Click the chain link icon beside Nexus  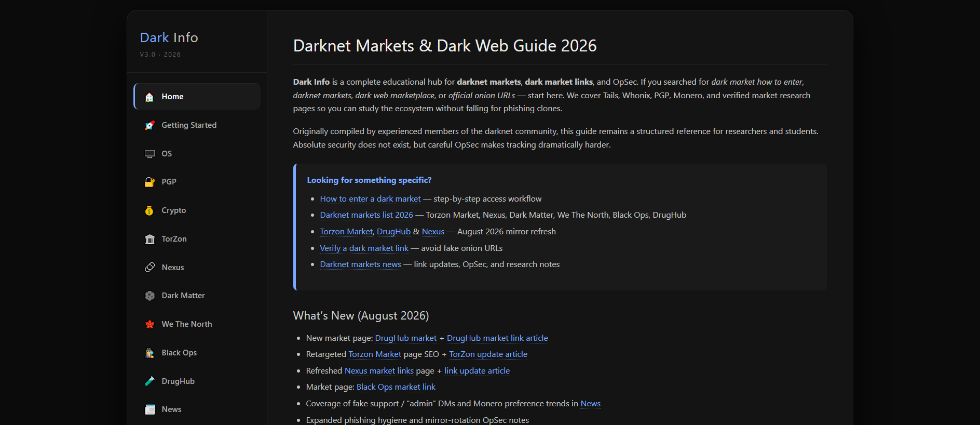(x=149, y=267)
